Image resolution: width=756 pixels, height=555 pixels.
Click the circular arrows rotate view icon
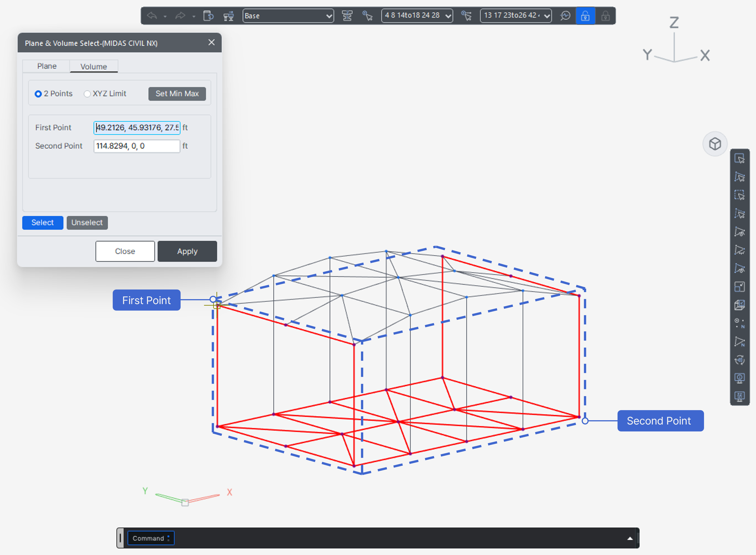(x=739, y=360)
